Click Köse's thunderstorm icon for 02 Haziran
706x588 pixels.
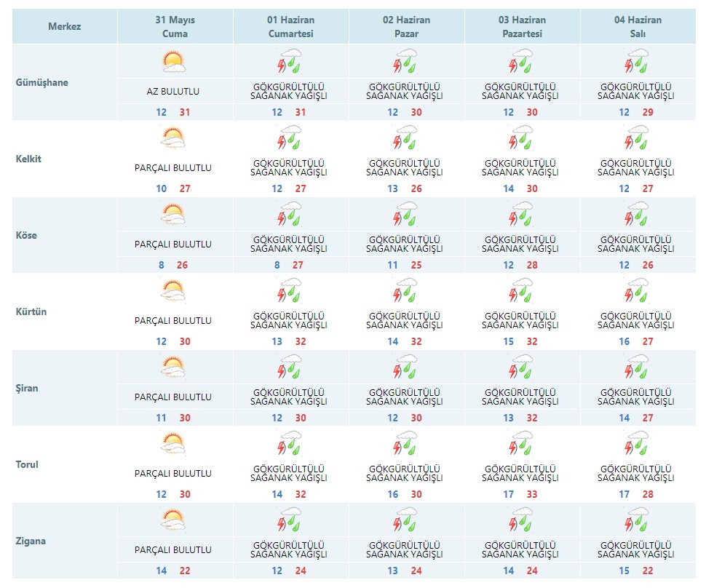(405, 215)
